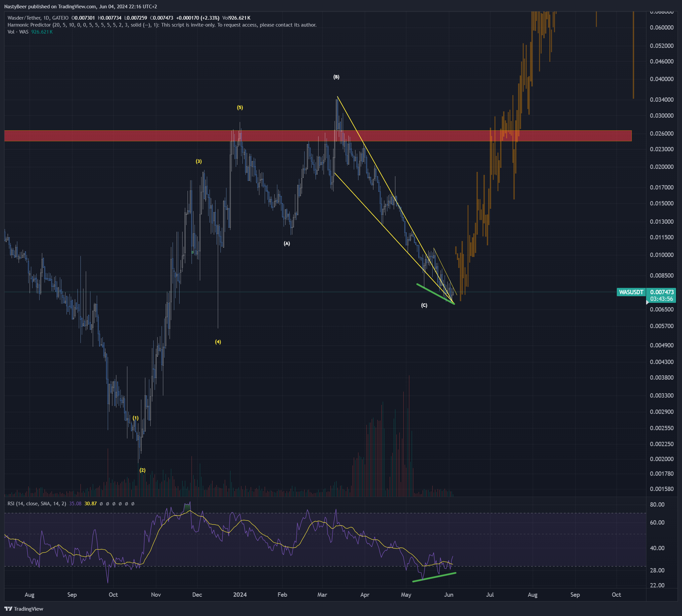Click the change value +0.000170 (+2.33%)
The height and width of the screenshot is (616, 682).
click(x=198, y=18)
